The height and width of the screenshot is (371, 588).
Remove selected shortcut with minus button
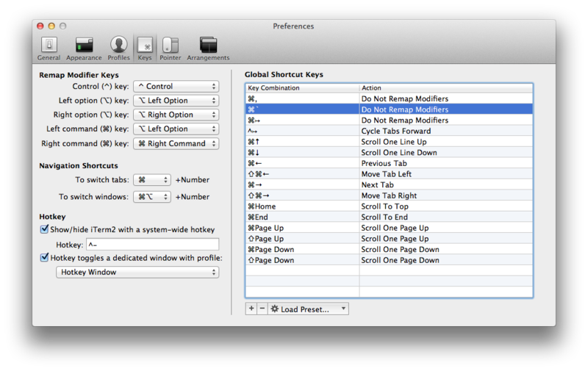click(262, 309)
